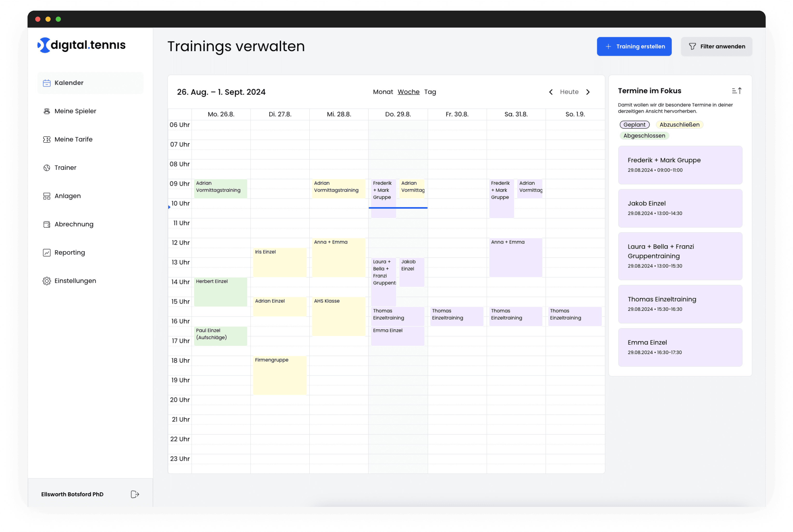Viewport: 793px width, 532px height.
Task: Click user name Ellsworth Botsford PhD
Action: 72,494
